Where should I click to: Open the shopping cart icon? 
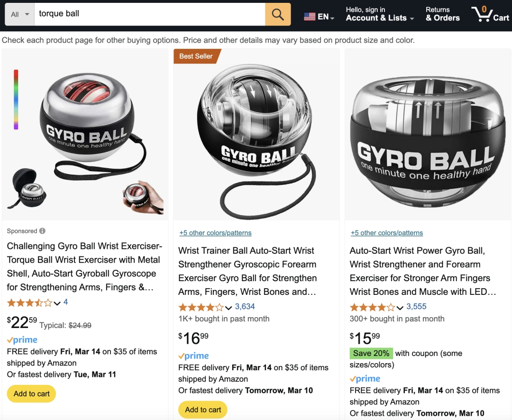tap(490, 14)
